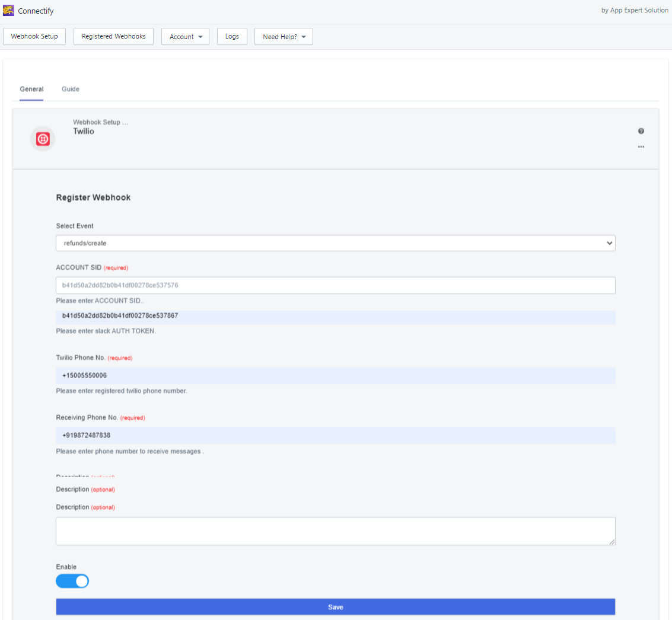
Task: Click the ACCOUNT SID input field
Action: 336,285
